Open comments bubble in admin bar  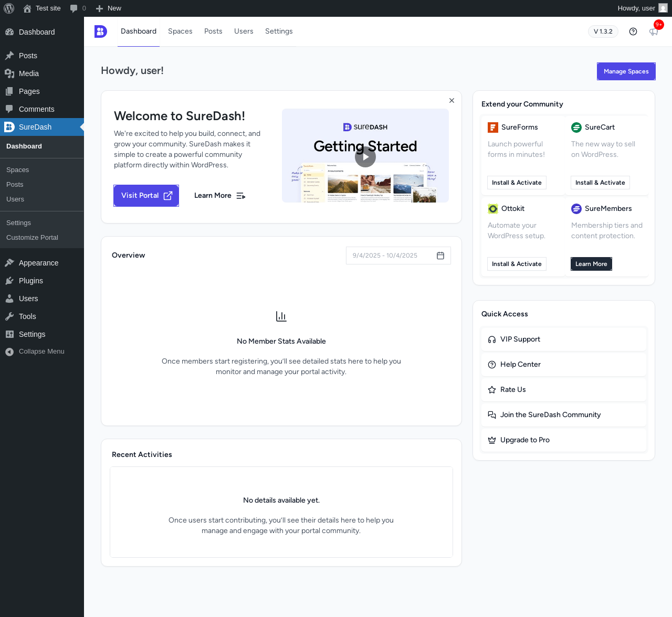[78, 8]
